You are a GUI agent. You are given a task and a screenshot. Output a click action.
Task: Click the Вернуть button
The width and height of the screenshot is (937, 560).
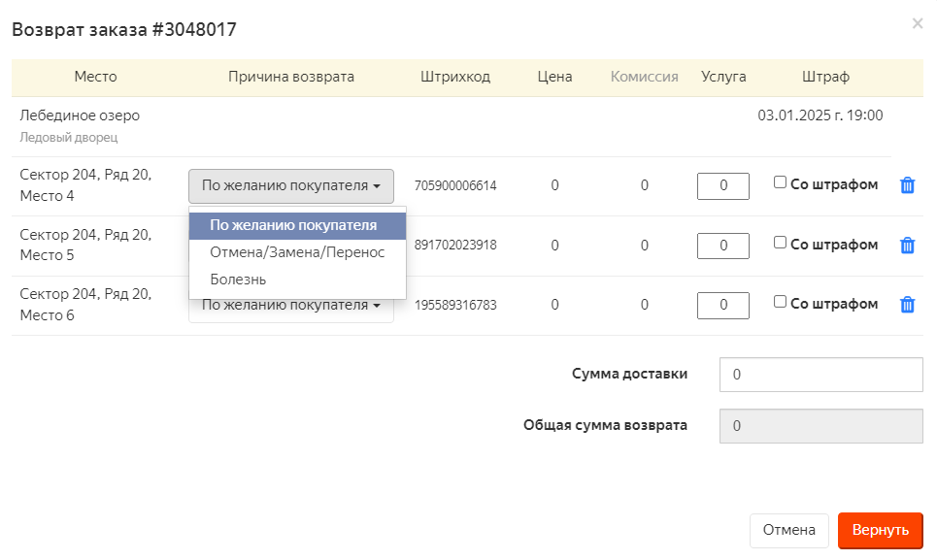tap(881, 530)
